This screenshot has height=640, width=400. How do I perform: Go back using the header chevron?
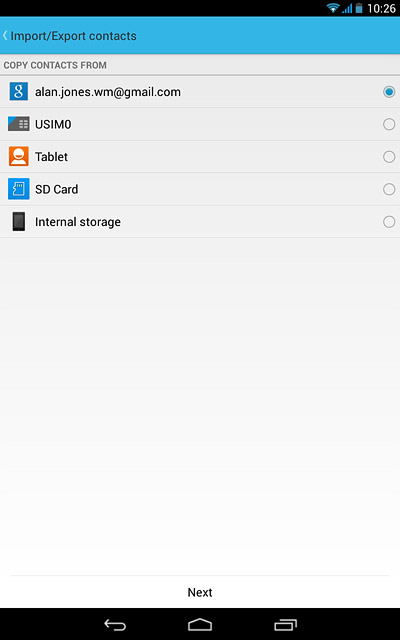click(5, 36)
